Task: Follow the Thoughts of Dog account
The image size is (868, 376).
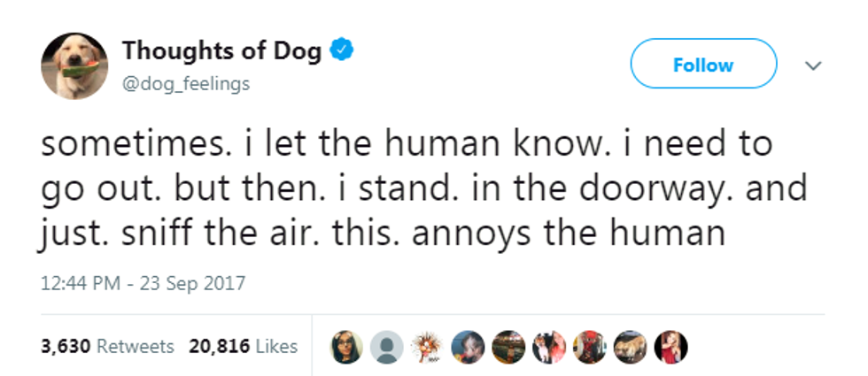Action: pyautogui.click(x=703, y=65)
